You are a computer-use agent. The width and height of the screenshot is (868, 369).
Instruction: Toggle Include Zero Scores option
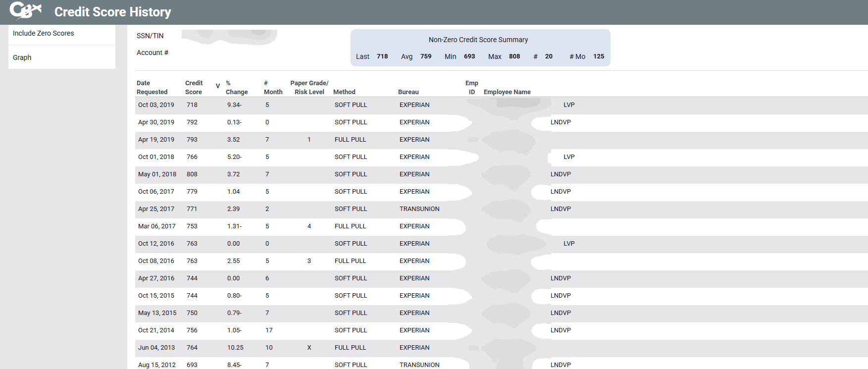point(44,33)
